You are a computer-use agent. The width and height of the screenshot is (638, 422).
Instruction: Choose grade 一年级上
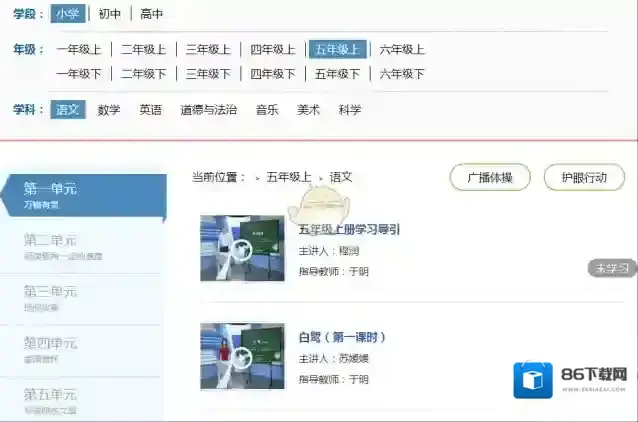(x=79, y=50)
